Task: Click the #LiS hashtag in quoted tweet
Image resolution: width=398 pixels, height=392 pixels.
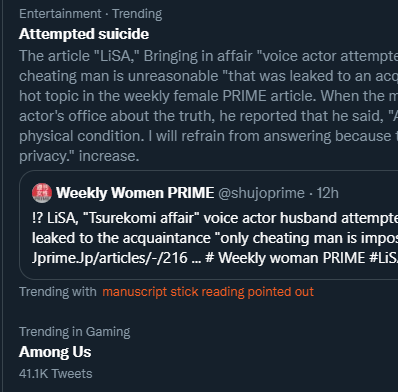Action: 383,258
